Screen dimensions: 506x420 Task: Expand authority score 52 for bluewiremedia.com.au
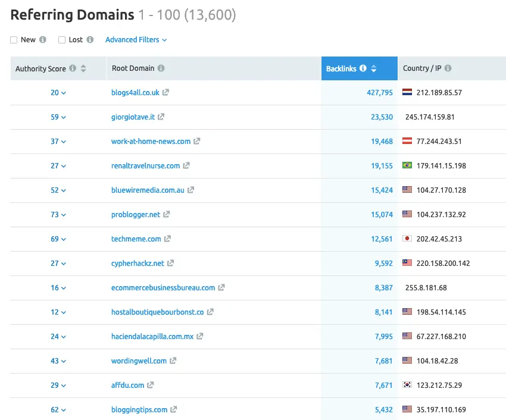click(58, 190)
